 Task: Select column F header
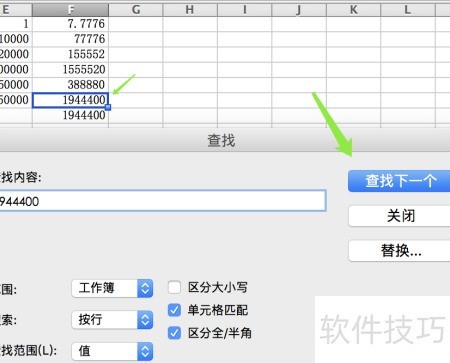pos(70,10)
